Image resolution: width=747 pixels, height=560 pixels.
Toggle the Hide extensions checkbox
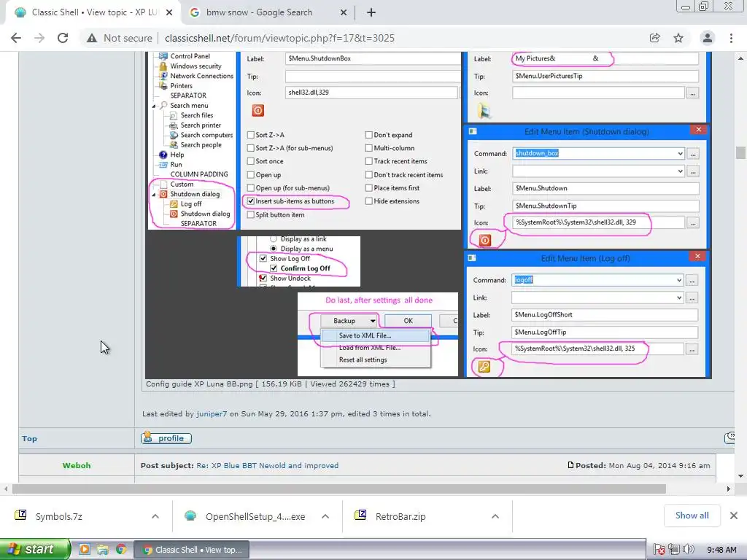click(368, 201)
